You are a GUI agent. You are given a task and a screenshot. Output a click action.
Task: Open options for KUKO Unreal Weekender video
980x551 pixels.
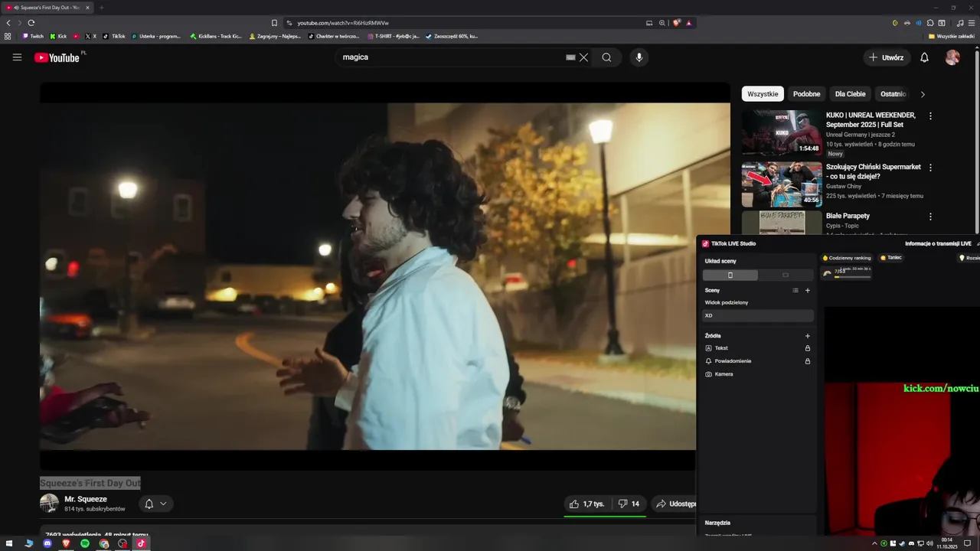(x=930, y=116)
